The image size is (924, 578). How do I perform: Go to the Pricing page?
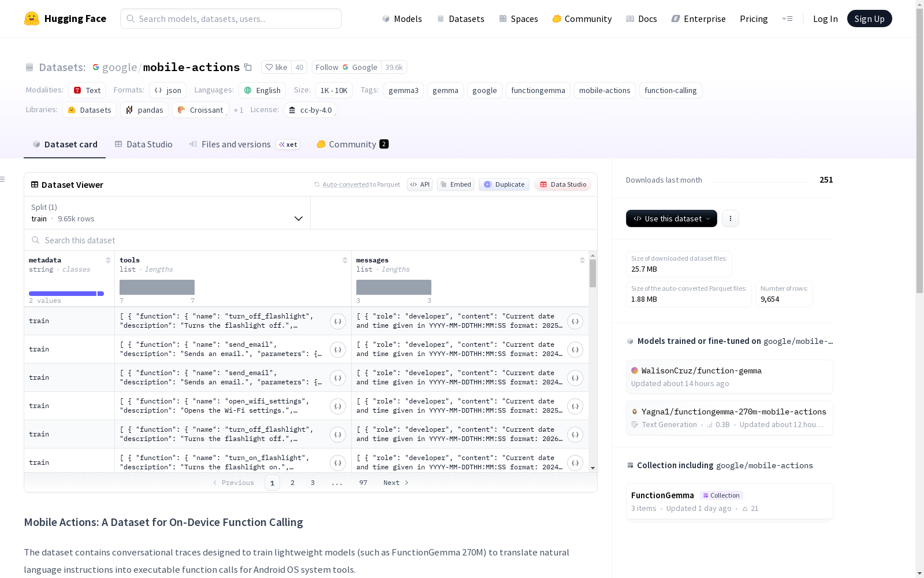coord(754,18)
